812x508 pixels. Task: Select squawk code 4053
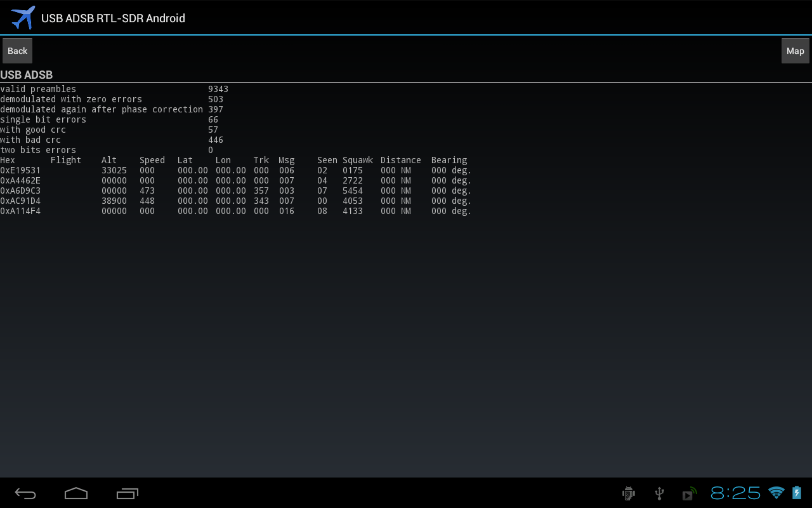pyautogui.click(x=353, y=201)
